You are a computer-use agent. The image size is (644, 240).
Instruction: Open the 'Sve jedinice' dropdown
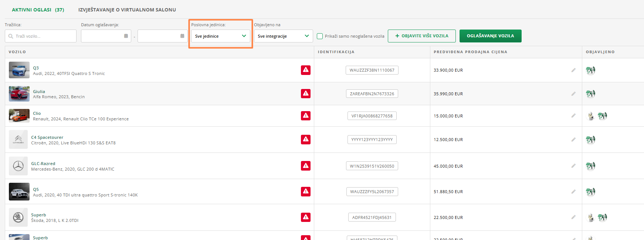220,36
